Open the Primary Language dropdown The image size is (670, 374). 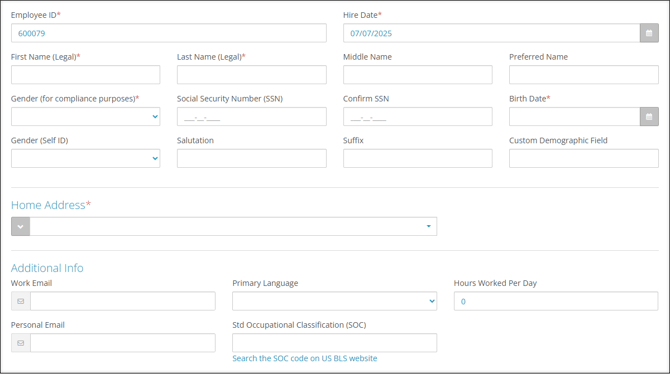(335, 301)
